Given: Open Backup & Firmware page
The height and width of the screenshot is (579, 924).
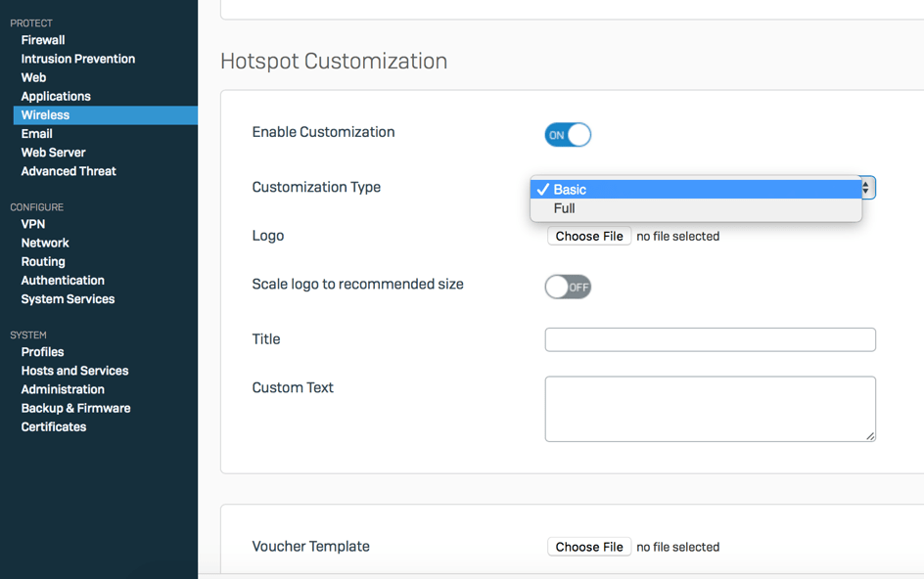Looking at the screenshot, I should tap(75, 408).
